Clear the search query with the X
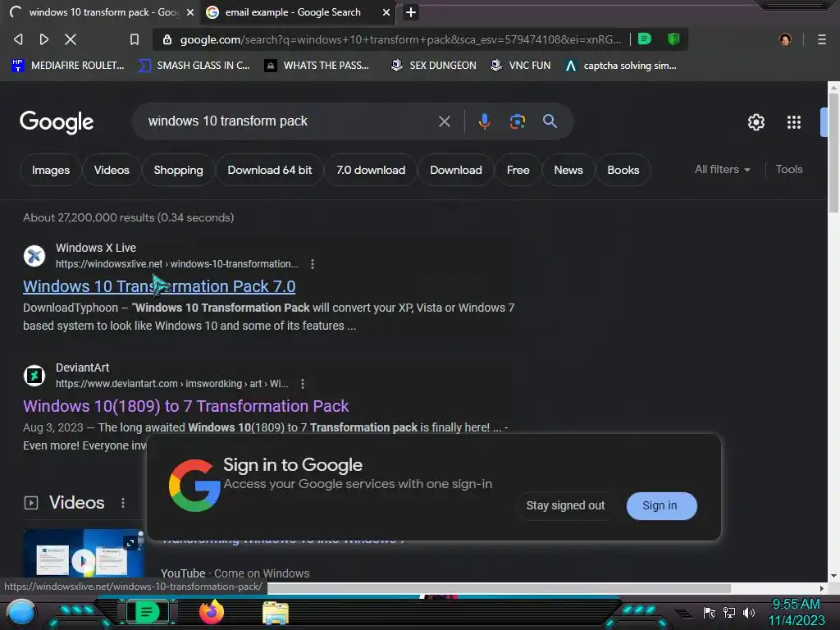 click(444, 121)
